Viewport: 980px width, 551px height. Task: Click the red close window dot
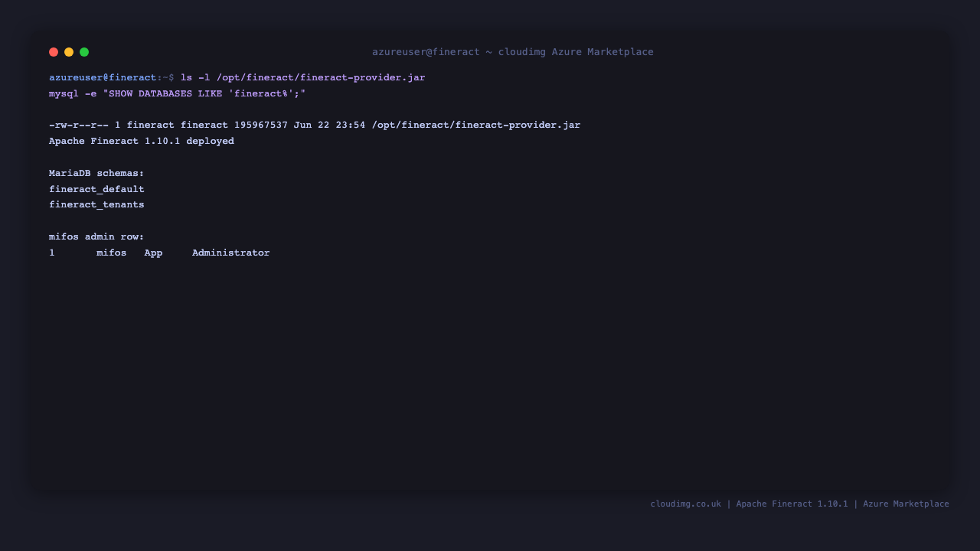tap(54, 52)
